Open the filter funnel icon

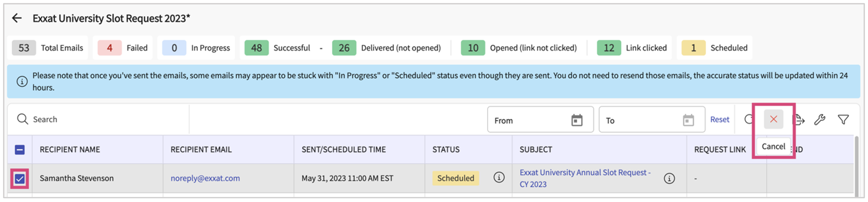[843, 119]
